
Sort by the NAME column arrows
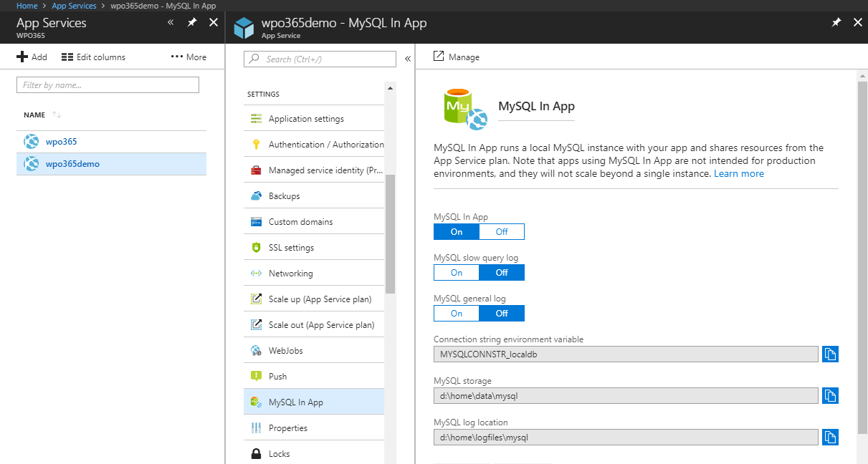coord(57,115)
